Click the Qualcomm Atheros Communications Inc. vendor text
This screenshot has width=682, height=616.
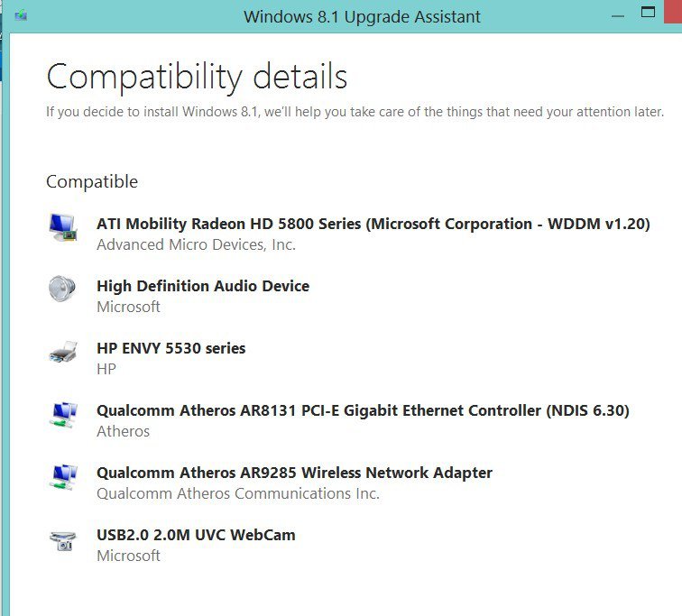(x=238, y=493)
